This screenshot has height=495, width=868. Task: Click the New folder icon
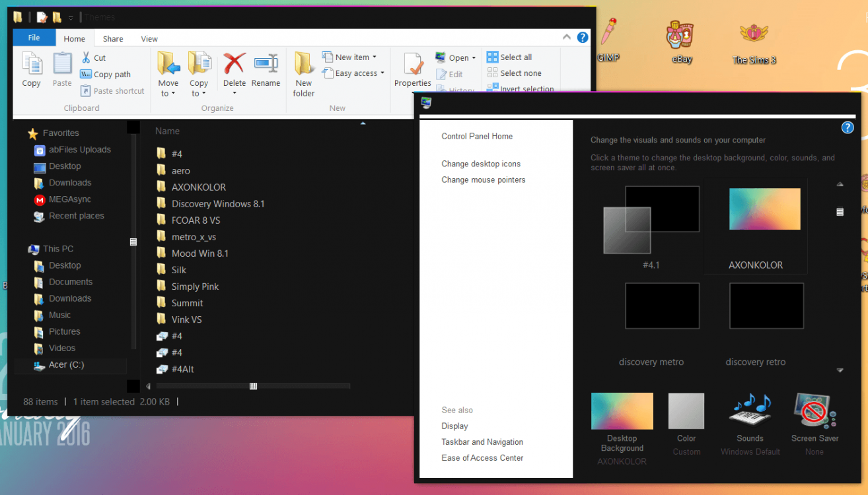point(304,64)
